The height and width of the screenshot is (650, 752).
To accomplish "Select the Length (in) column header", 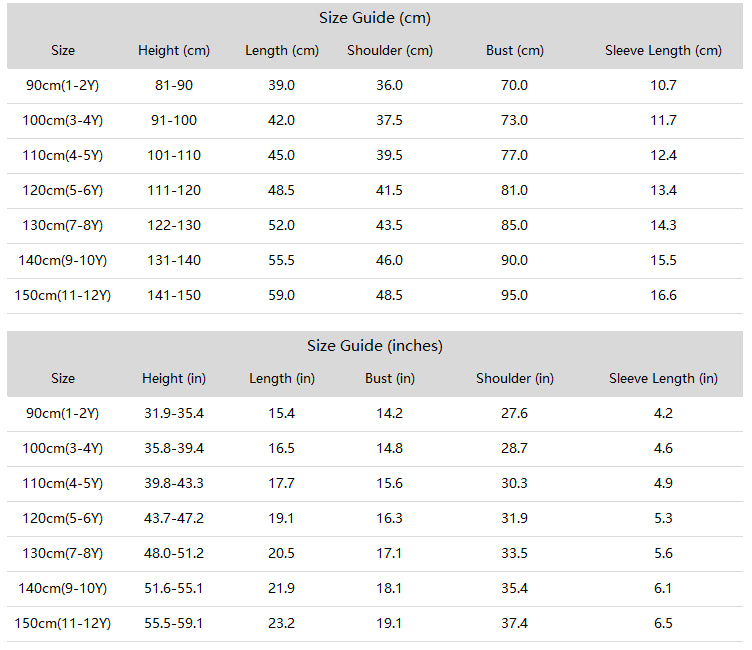I will 282,378.
